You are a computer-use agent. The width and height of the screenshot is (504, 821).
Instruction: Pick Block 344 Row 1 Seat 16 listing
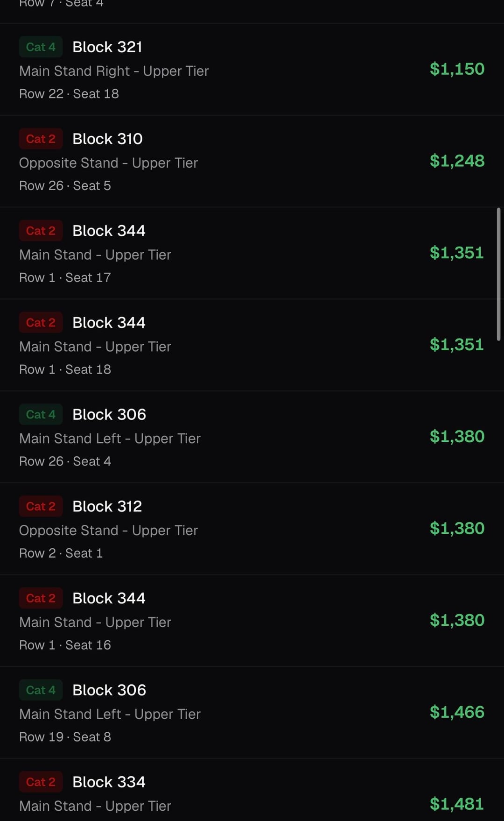click(x=252, y=621)
